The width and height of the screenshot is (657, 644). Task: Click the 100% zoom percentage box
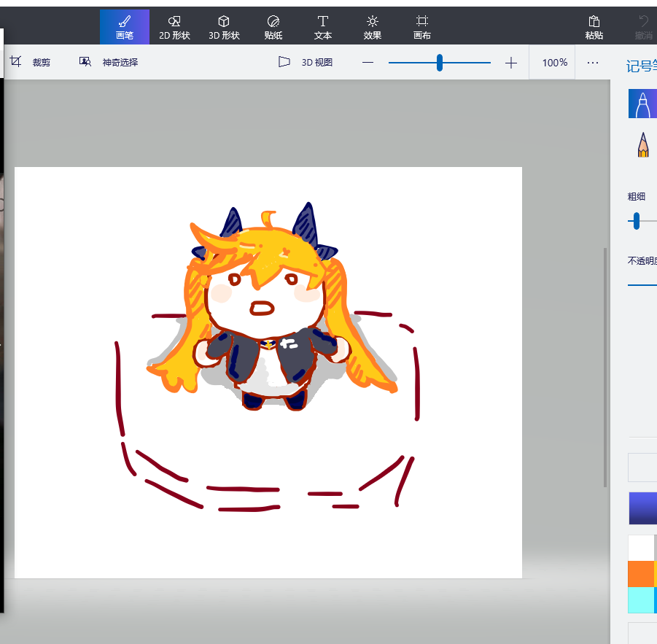tap(554, 63)
